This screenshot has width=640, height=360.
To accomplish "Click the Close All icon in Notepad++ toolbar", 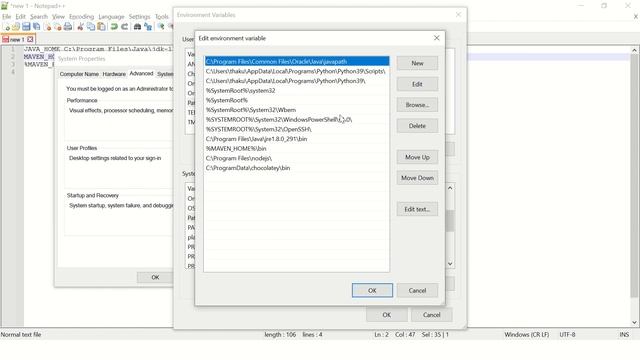I will [58, 27].
